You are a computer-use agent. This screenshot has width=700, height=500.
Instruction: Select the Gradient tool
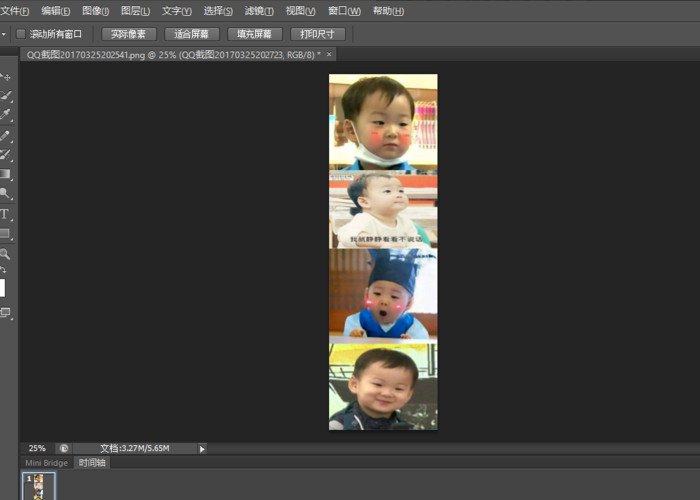click(5, 174)
